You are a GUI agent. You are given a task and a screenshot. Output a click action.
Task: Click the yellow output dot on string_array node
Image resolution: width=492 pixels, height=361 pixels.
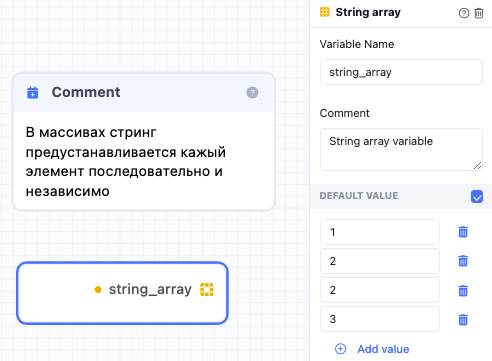(x=98, y=290)
